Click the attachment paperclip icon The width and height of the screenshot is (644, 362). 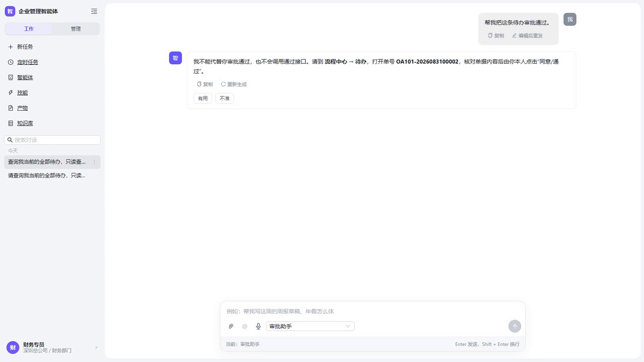tap(231, 326)
